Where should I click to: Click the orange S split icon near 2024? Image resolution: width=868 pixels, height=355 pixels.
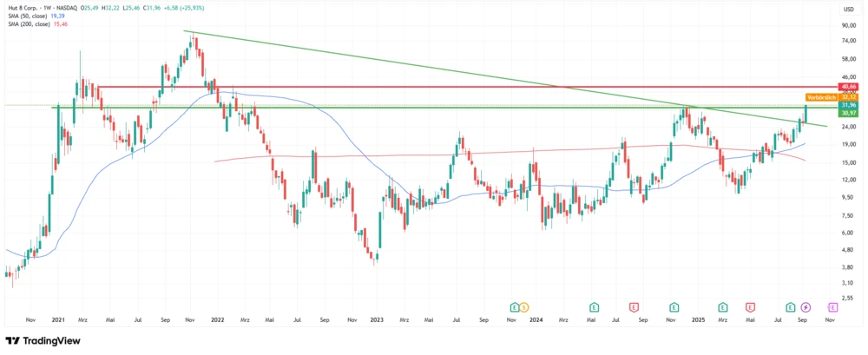click(524, 307)
